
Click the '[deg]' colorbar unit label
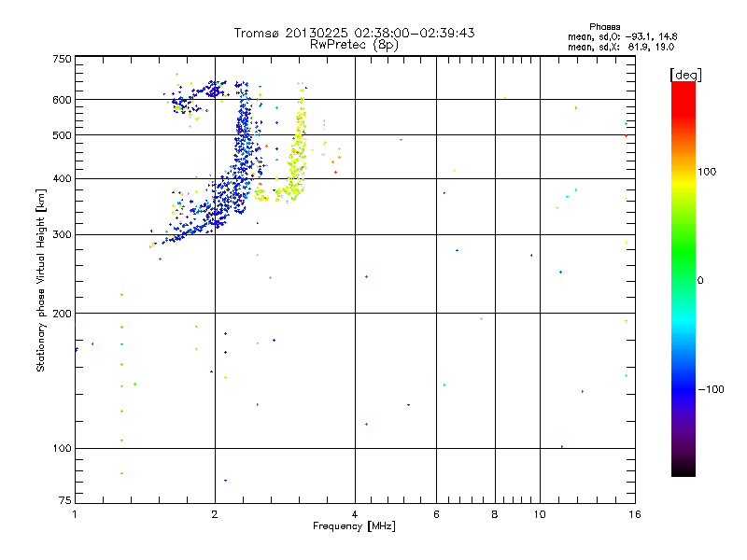tap(685, 75)
